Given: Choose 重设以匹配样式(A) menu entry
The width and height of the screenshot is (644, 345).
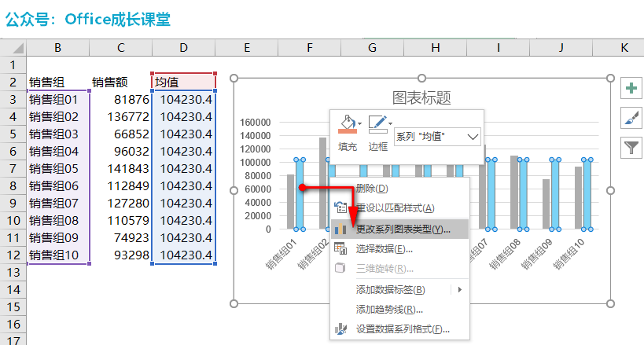Looking at the screenshot, I should [x=399, y=207].
